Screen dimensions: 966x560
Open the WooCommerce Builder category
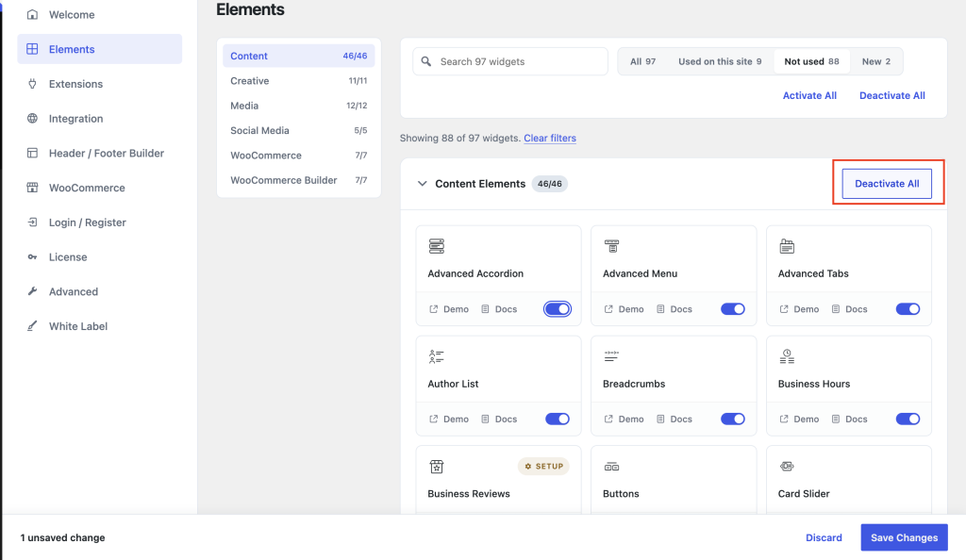pos(299,180)
